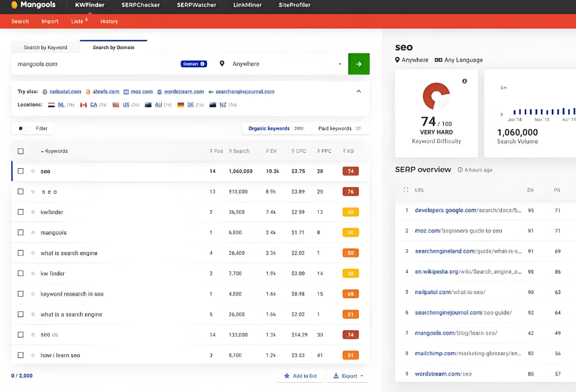
Task: Click Add to list button
Action: [300, 376]
